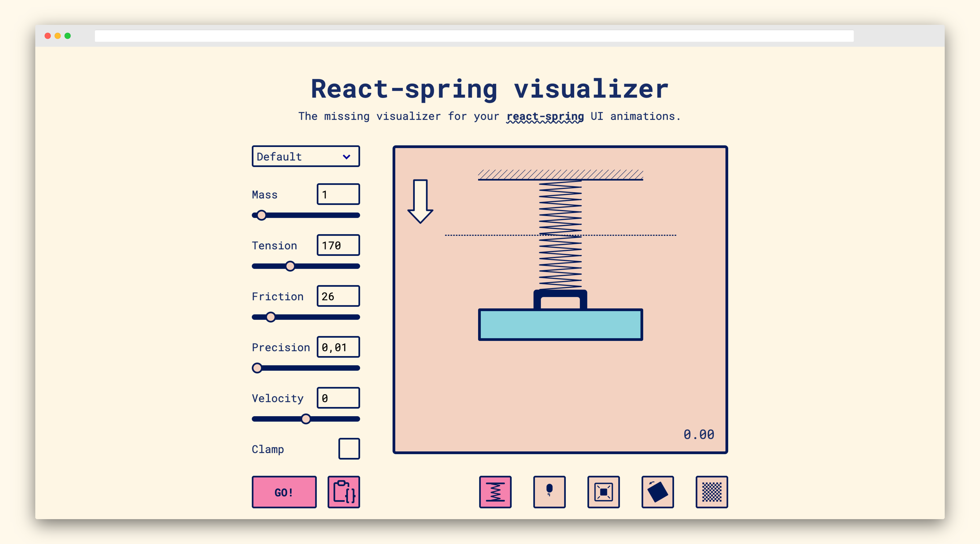Click the Tension slider handle
Viewport: 980px width, 544px height.
[x=290, y=266]
